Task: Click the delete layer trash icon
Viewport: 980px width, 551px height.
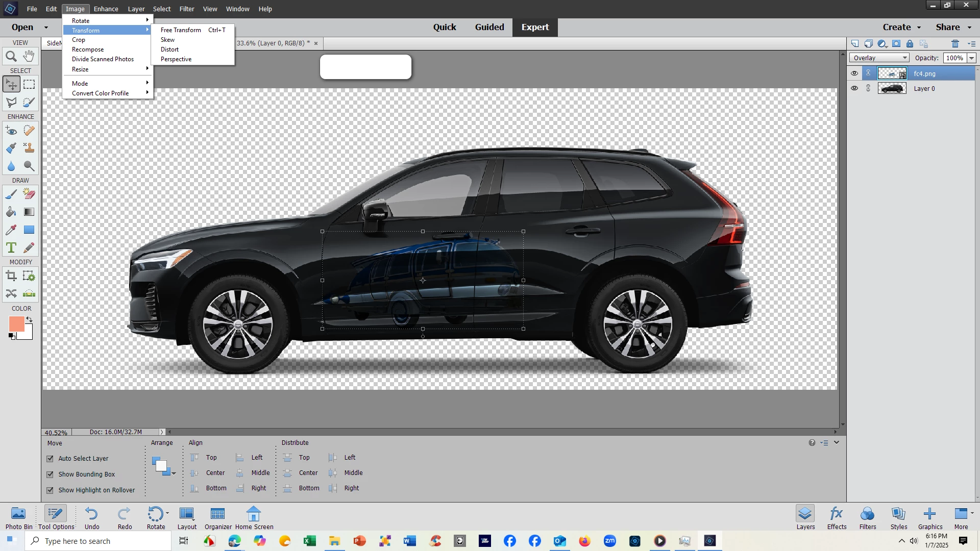Action: click(955, 44)
